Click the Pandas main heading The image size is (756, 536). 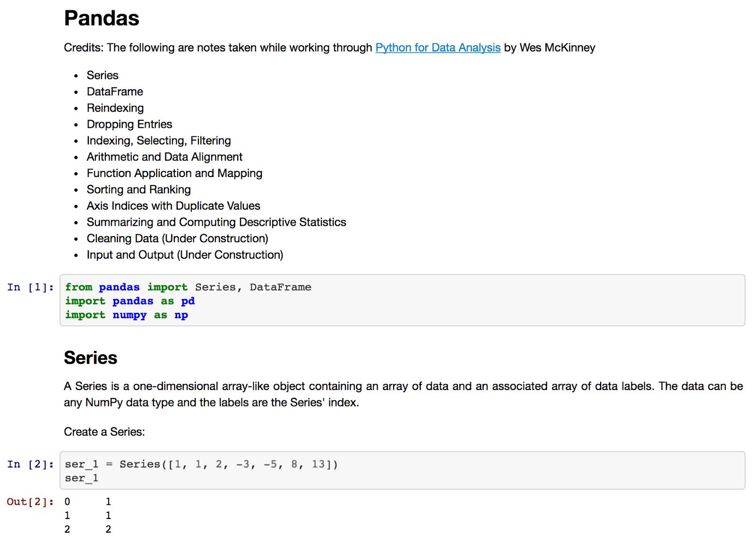(102, 18)
